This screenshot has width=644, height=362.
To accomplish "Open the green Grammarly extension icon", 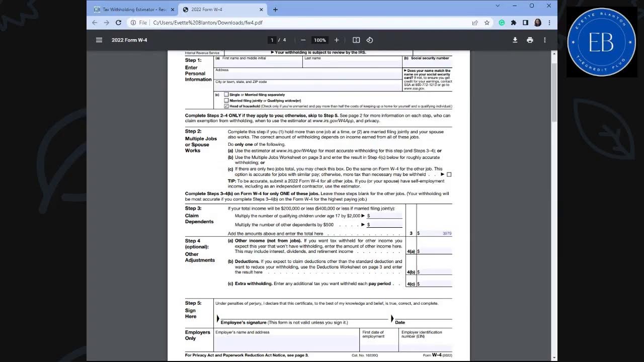I will pos(502,23).
